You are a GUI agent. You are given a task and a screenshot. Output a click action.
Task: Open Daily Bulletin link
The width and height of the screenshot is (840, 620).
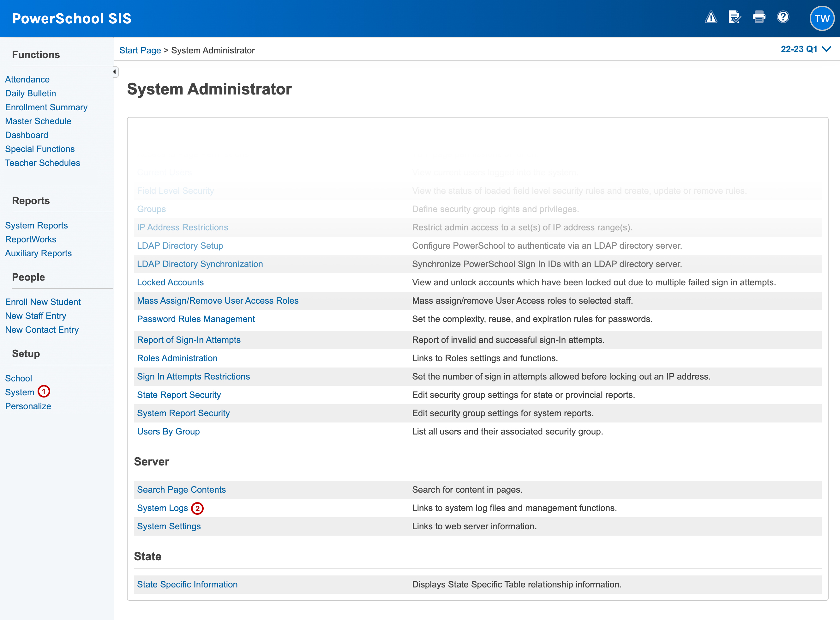coord(30,94)
